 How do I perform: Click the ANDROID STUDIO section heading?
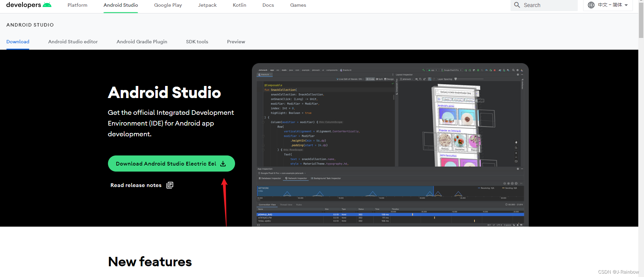pyautogui.click(x=30, y=25)
